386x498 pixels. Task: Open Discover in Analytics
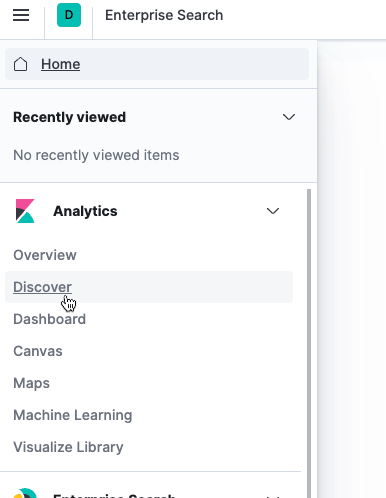click(42, 287)
